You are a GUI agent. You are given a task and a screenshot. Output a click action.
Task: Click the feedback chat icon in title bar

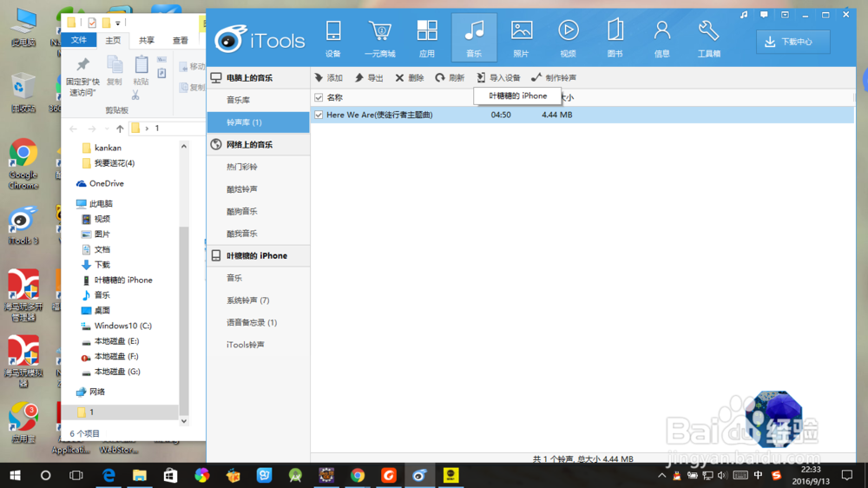(x=764, y=15)
